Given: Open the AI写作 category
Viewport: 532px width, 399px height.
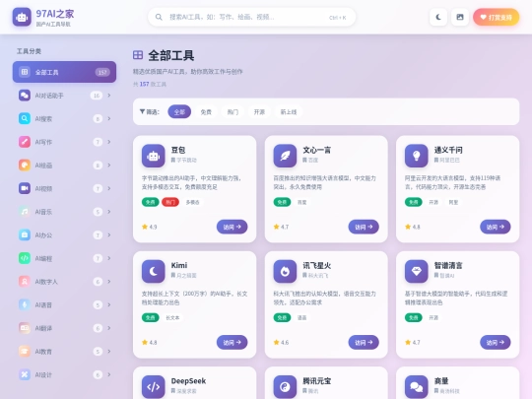Looking at the screenshot, I should (x=64, y=142).
